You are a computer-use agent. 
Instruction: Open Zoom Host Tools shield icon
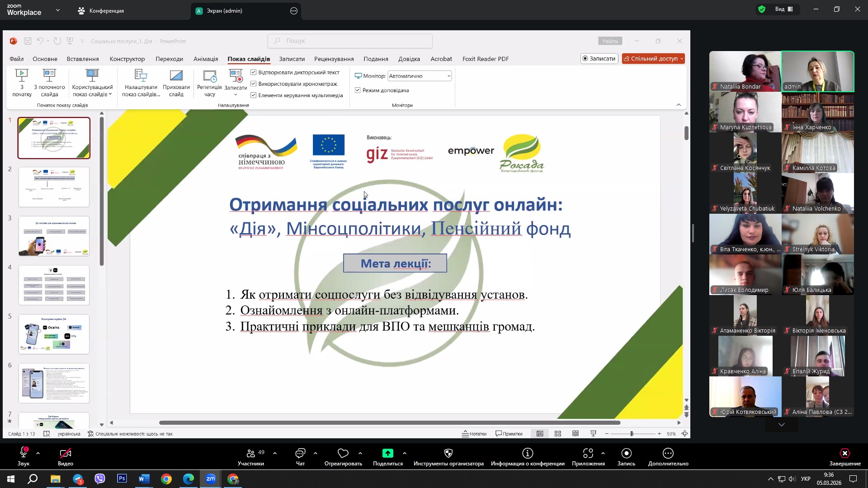[x=448, y=454]
